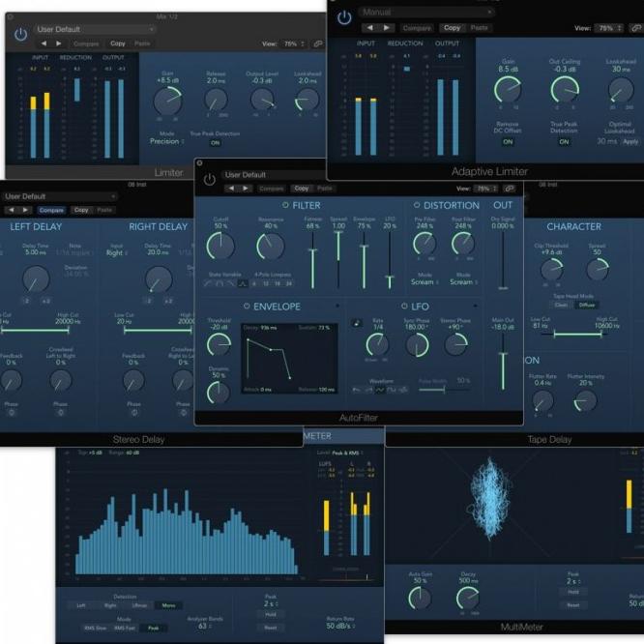
Task: Click the Tape Delay Low Cut High Cut range bar
Action: click(578, 335)
